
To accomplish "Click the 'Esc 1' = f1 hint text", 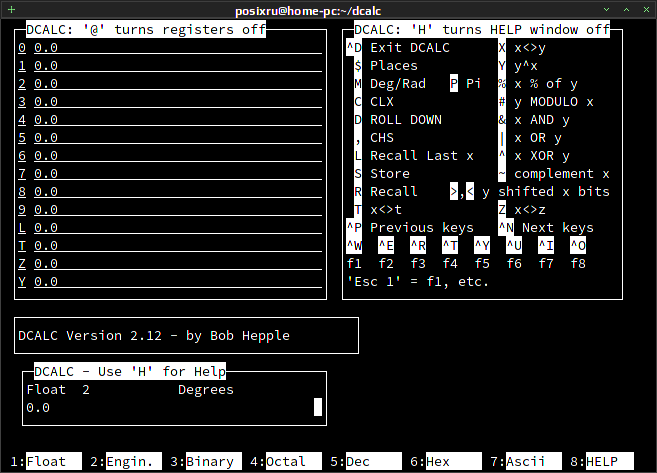I will pyautogui.click(x=418, y=282).
